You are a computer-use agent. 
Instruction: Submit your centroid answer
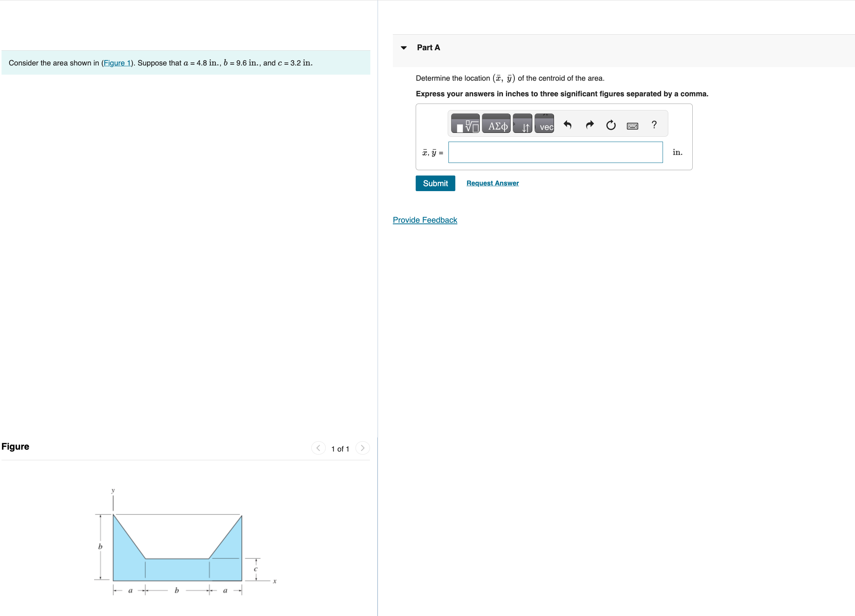click(x=435, y=183)
